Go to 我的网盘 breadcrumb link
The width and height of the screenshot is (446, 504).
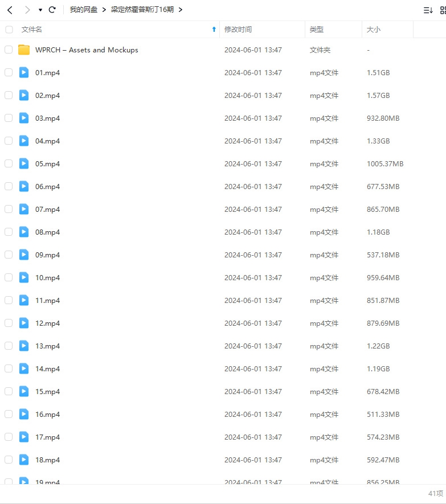pos(84,10)
